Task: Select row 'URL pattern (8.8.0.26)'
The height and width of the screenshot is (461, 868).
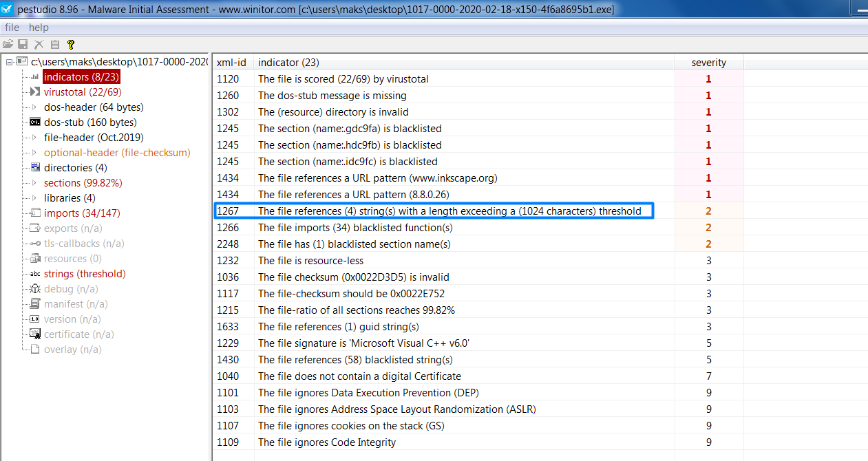Action: (x=478, y=195)
